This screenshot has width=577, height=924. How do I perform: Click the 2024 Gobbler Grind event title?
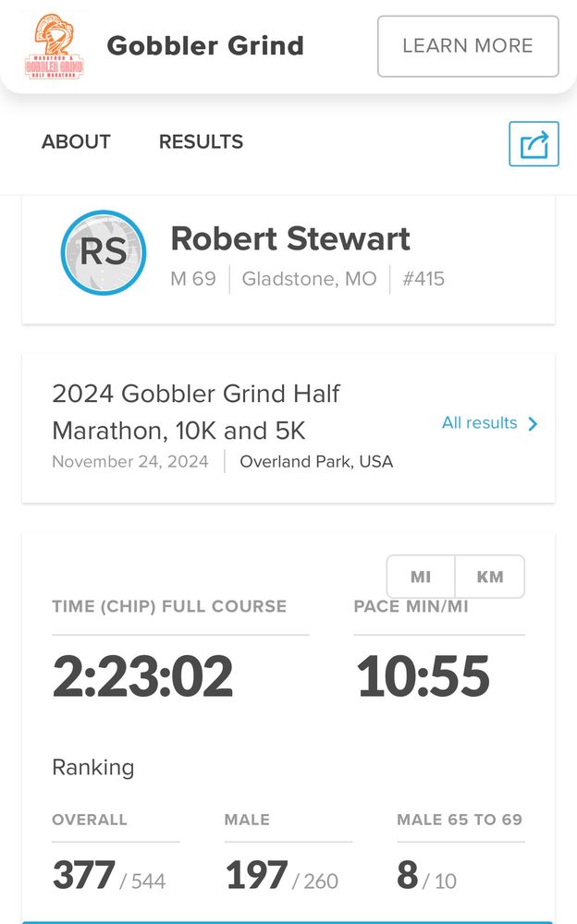coord(196,412)
